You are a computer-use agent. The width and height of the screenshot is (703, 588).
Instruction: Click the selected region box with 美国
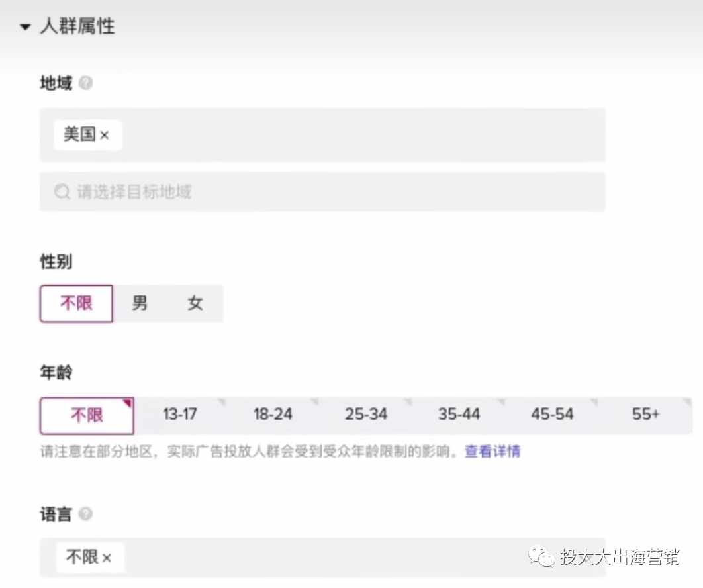click(322, 135)
